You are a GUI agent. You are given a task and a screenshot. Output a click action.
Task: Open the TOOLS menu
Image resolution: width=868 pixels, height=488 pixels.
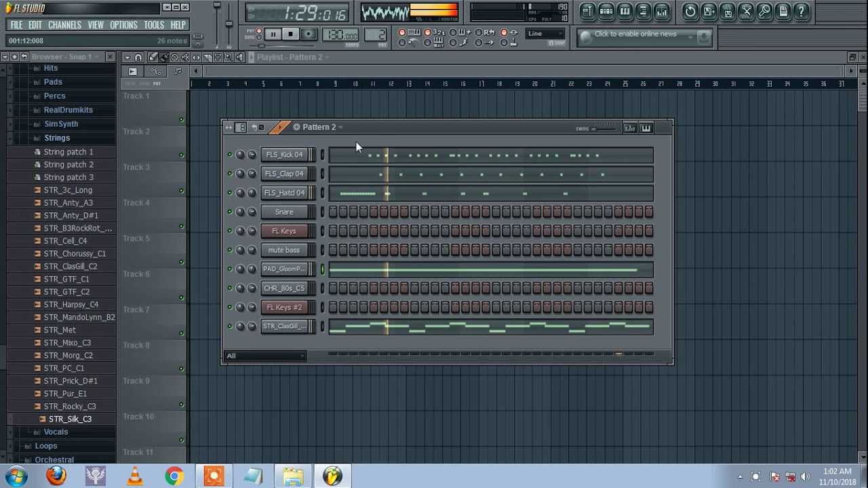[x=154, y=25]
